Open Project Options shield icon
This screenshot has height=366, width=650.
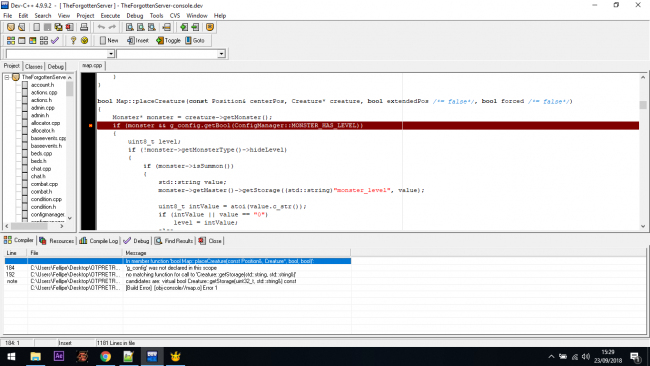(x=210, y=27)
